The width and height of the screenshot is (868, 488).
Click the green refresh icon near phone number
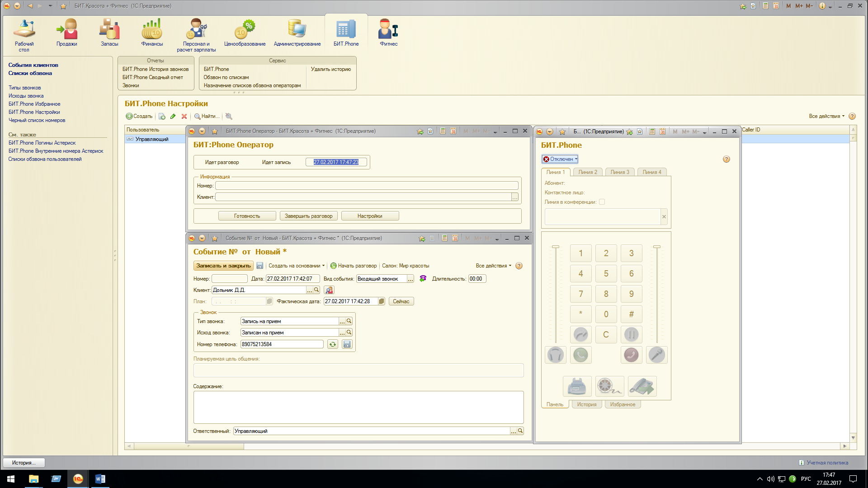[x=333, y=344]
